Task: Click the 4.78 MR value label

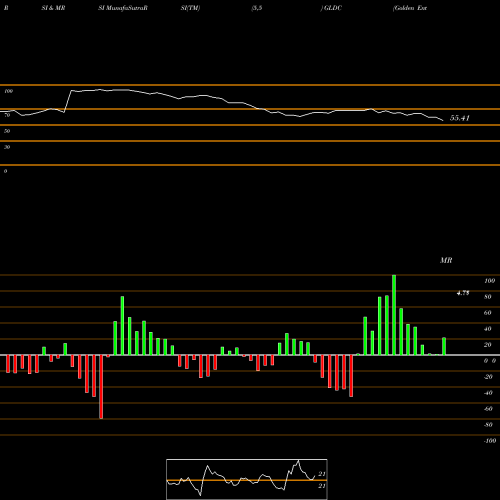Action: (x=463, y=293)
